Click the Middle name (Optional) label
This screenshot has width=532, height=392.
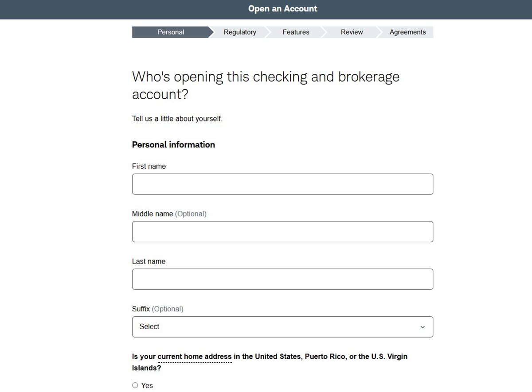[x=169, y=214]
